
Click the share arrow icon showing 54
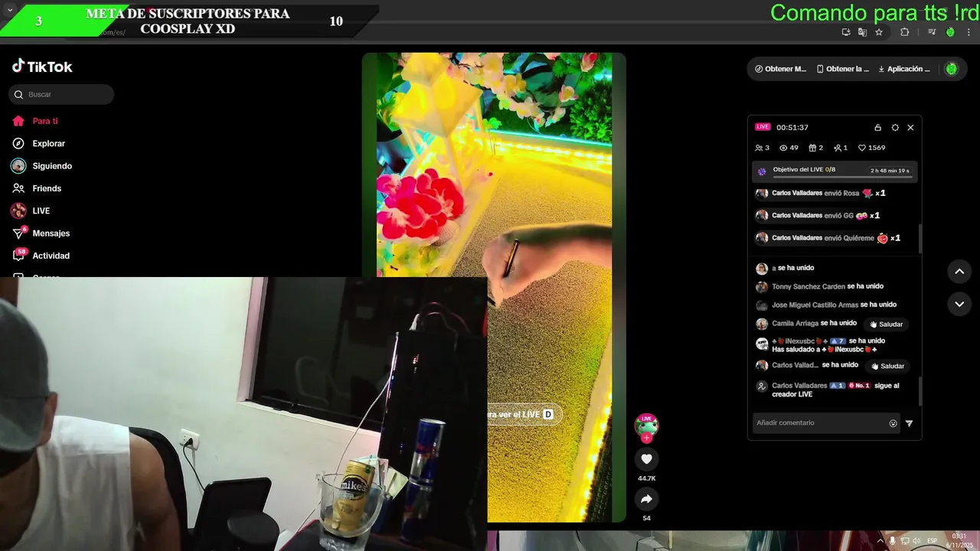[x=646, y=499]
